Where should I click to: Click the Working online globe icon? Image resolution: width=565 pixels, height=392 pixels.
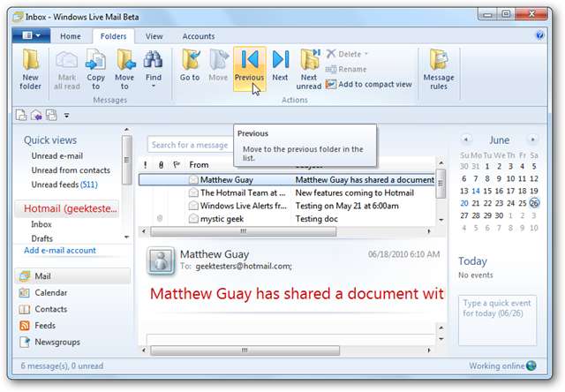coord(531,366)
